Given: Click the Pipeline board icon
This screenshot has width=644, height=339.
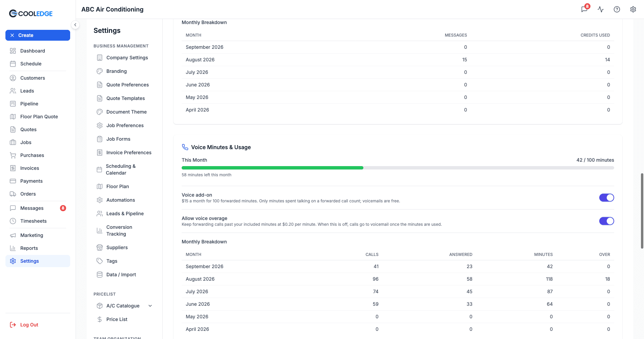Looking at the screenshot, I should point(13,104).
